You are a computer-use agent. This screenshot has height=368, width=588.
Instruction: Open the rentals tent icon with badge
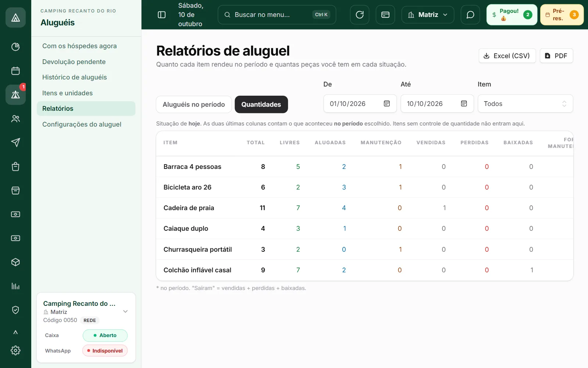coord(15,95)
